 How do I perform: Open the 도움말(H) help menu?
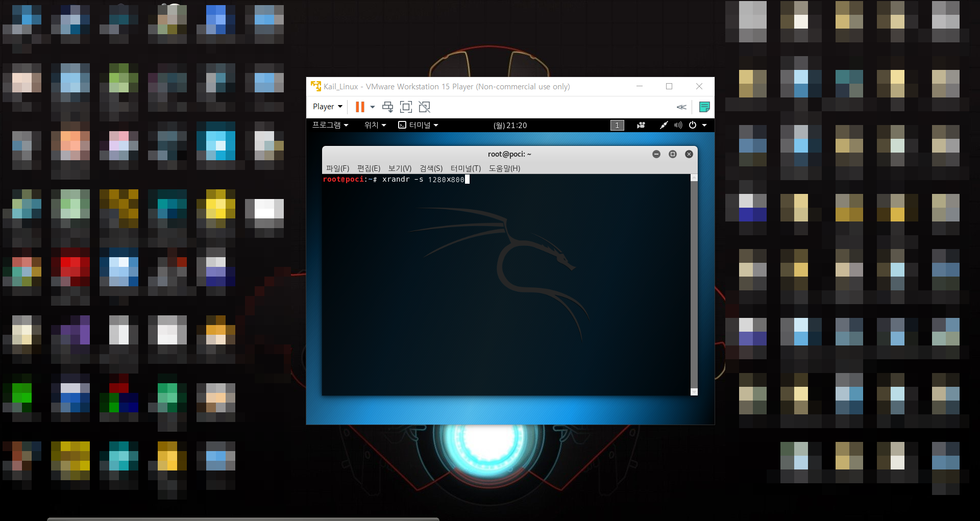coord(504,168)
